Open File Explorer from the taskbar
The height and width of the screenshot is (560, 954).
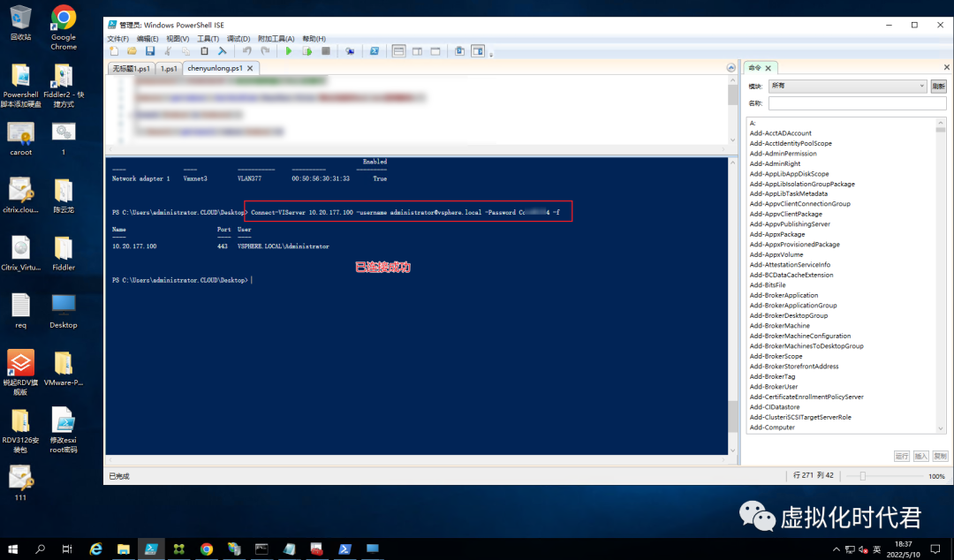(124, 549)
